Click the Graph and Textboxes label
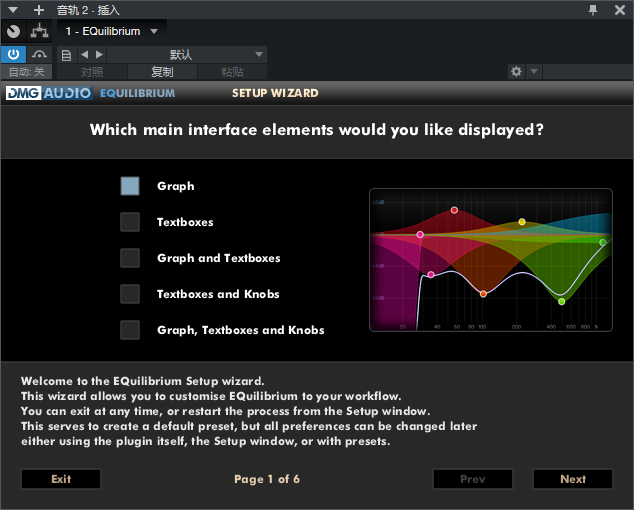 click(218, 258)
